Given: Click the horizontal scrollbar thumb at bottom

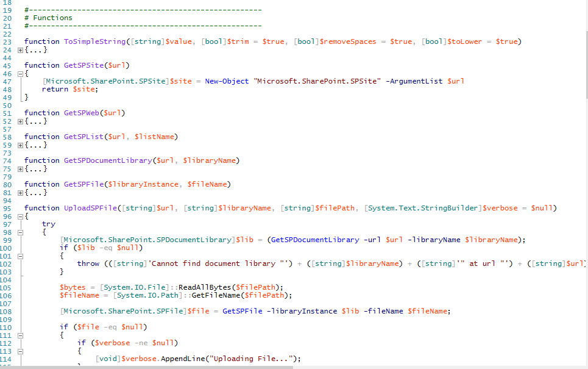Looking at the screenshot, I should (146, 367).
